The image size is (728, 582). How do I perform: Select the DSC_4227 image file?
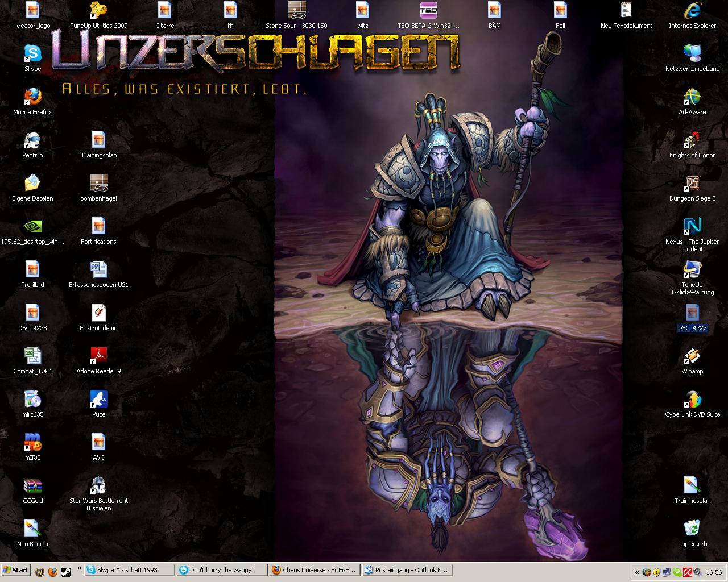pos(692,314)
